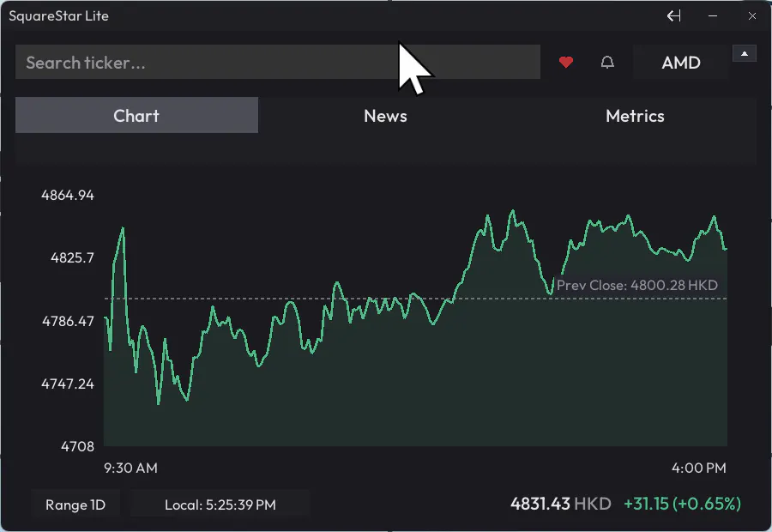Expand the small up-arrow button beside AMD

(x=745, y=54)
